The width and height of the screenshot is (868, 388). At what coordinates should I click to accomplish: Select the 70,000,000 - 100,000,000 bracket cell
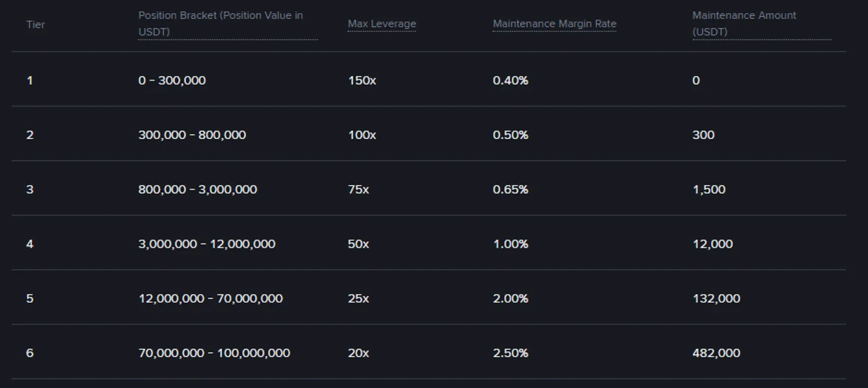214,353
